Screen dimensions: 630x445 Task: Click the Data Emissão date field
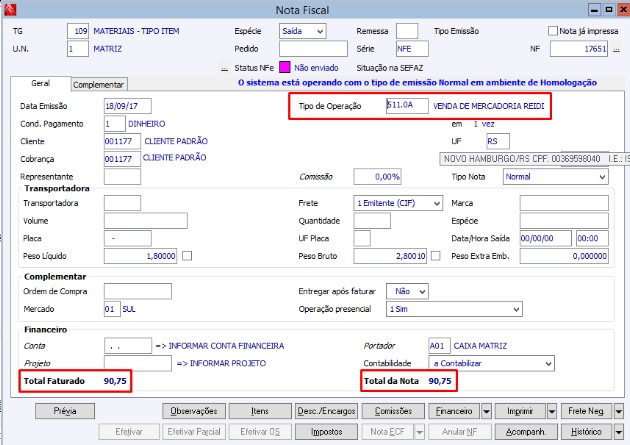[127, 106]
